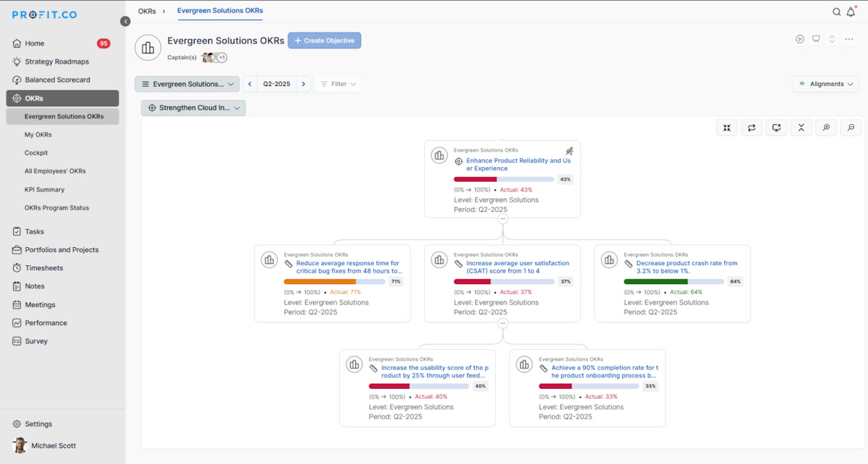Click the collapse all chevrons icon
868x464 pixels.
tap(801, 128)
